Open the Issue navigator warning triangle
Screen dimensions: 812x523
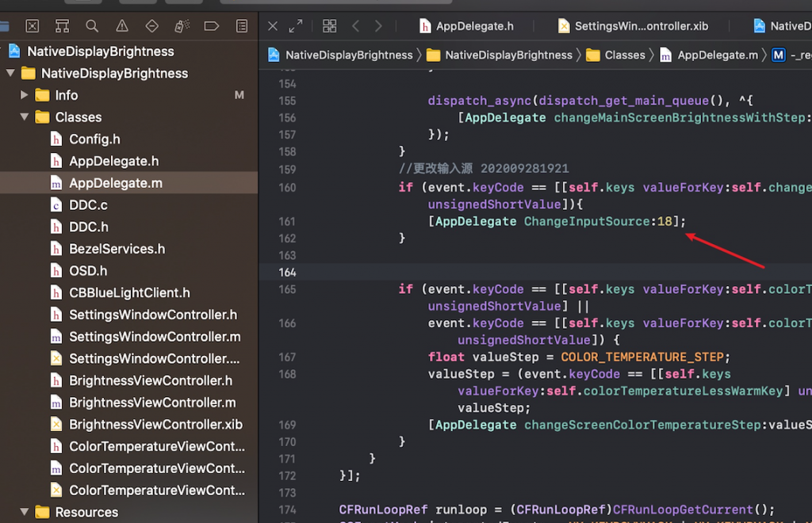tap(122, 26)
